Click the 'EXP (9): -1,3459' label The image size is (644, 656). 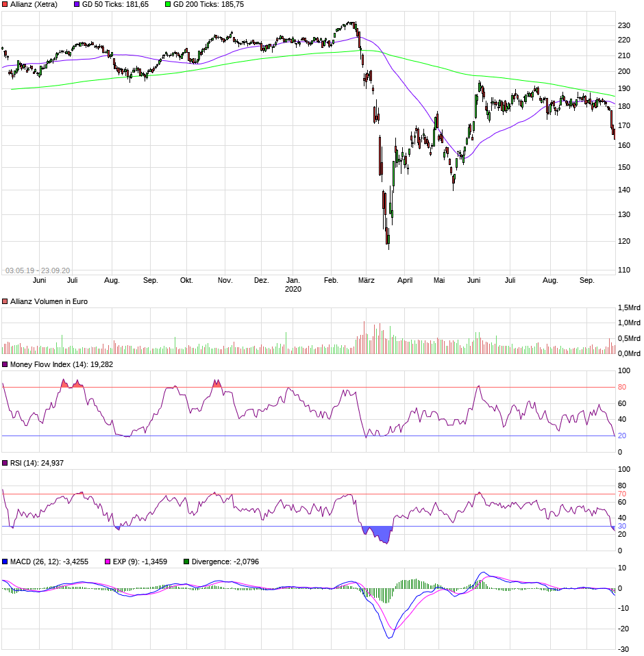[x=140, y=562]
